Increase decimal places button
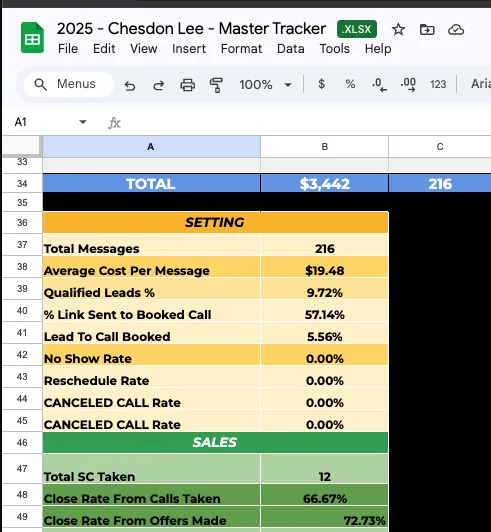 (x=408, y=85)
